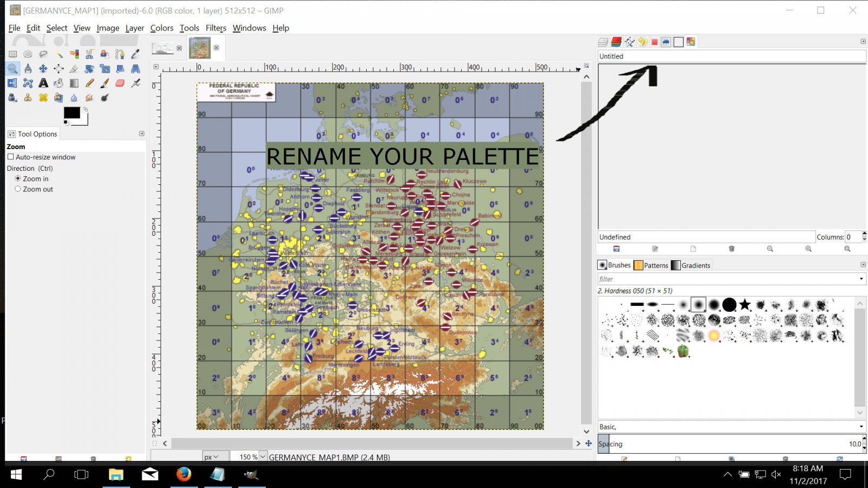Viewport: 868px width, 488px height.
Task: Select the Select by Color tool
Action: pyautogui.click(x=74, y=54)
